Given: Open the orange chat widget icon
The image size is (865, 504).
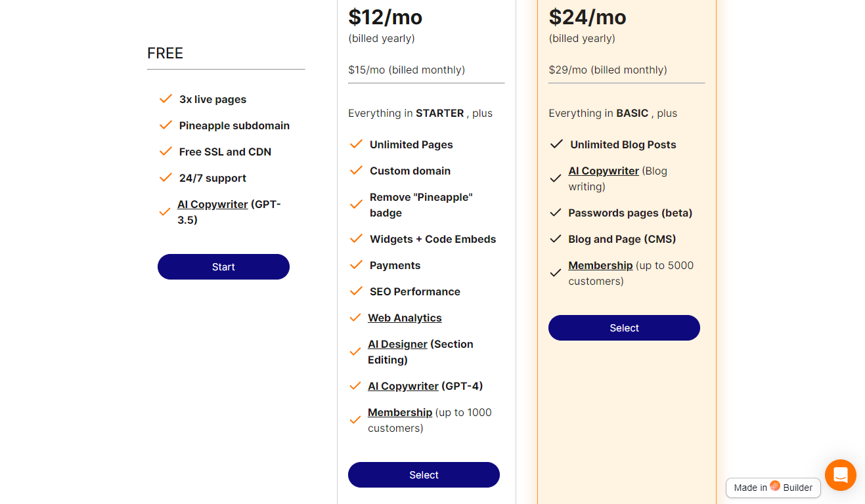Looking at the screenshot, I should (841, 475).
